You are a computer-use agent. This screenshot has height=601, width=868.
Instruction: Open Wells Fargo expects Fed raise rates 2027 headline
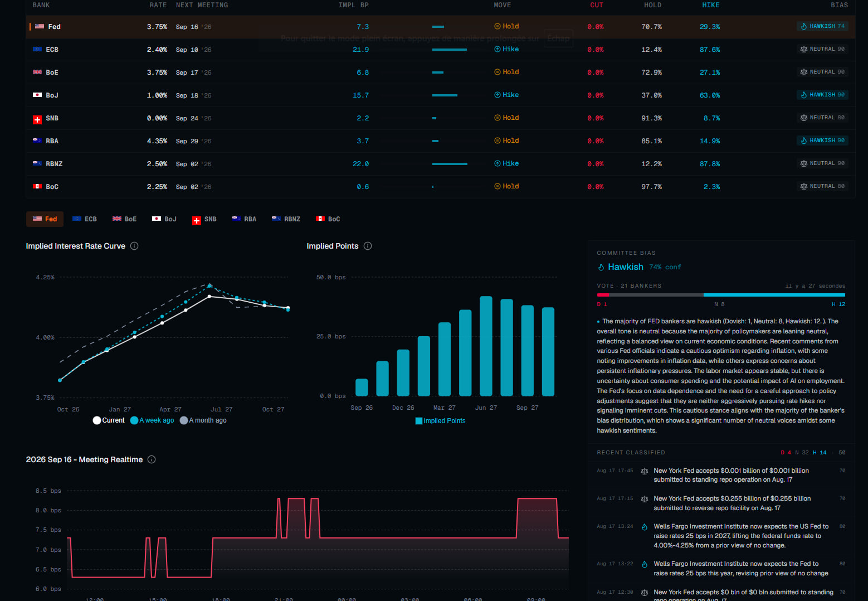click(x=741, y=536)
